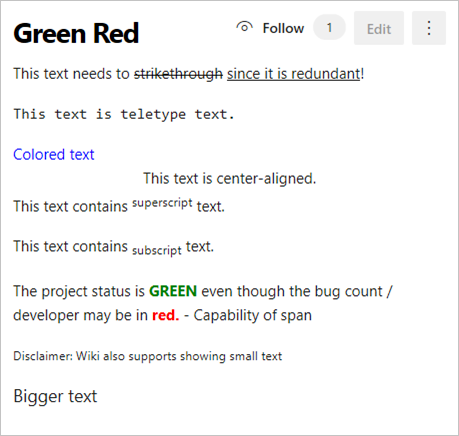Click '- Capability of span' text
459x436 pixels.
coord(248,315)
